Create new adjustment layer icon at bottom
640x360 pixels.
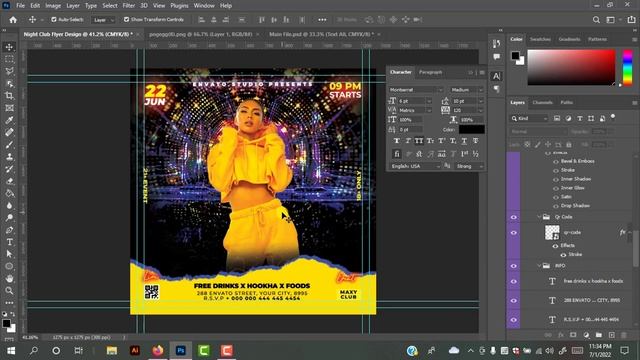coord(586,335)
